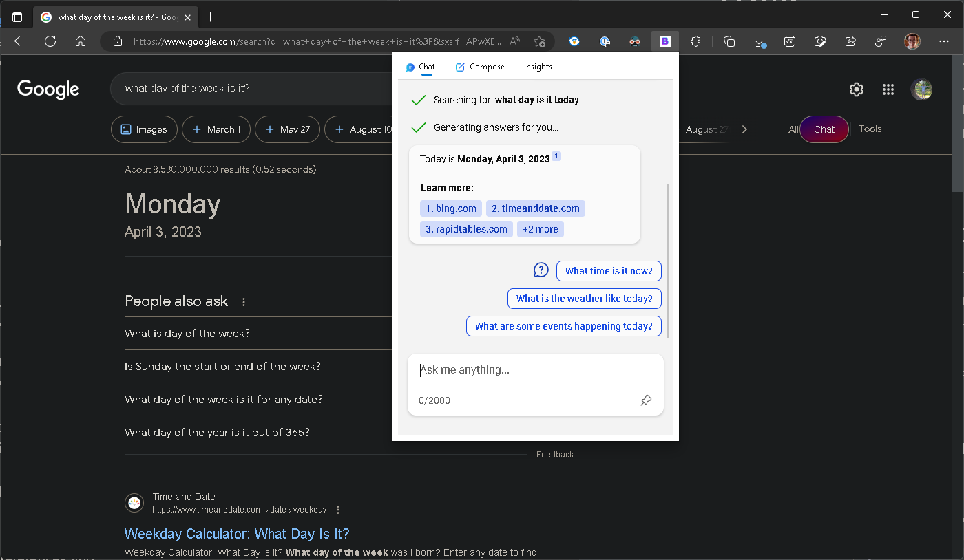
Task: Open the Weekday Calculator result link
Action: 236,533
